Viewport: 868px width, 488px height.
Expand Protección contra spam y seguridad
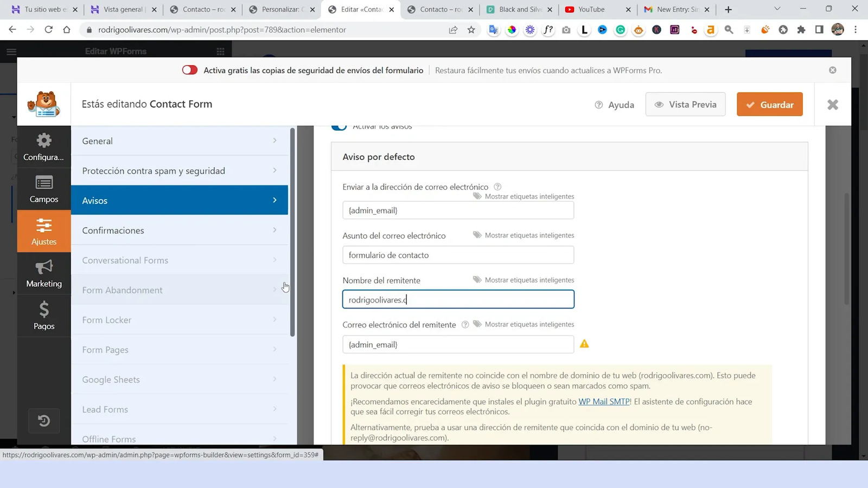pos(180,170)
